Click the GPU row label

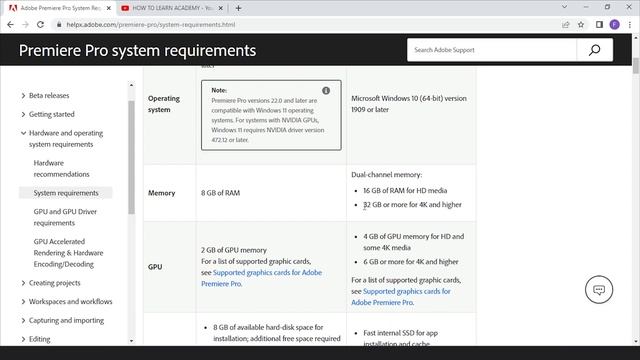(x=155, y=267)
